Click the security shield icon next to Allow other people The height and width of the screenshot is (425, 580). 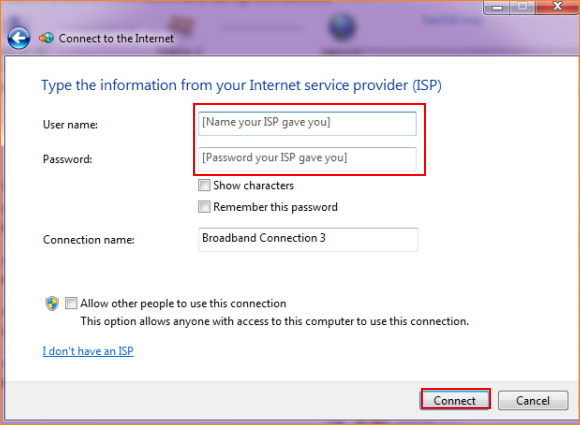tap(52, 304)
